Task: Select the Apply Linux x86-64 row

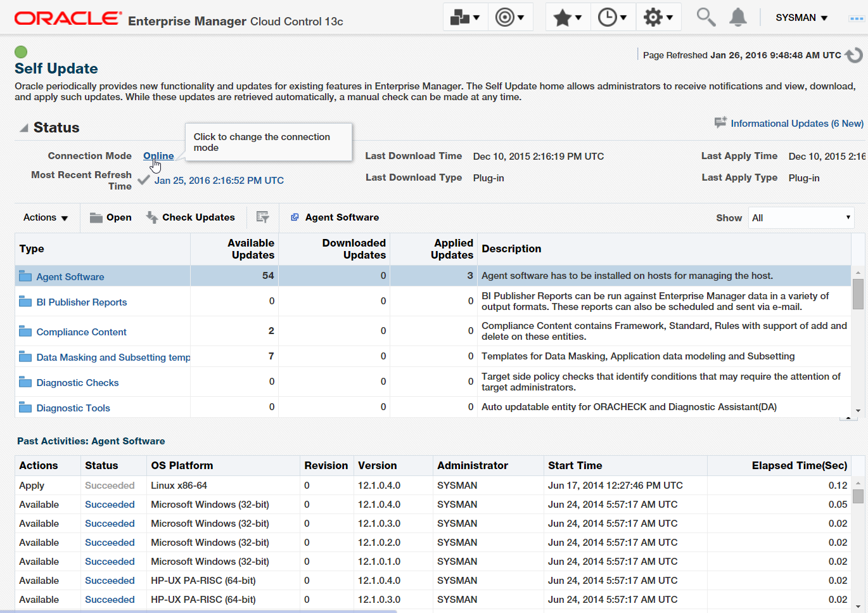Action: click(433, 486)
